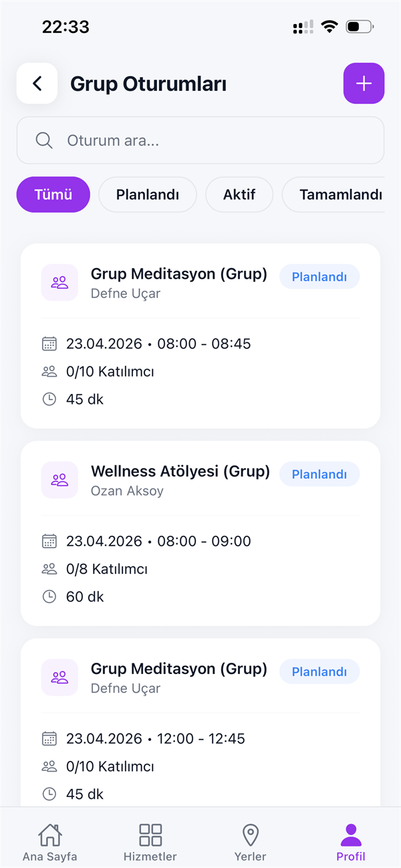Tap Planlandı badge on Wellness Atölyesi card
401x868 pixels.
coord(319,474)
